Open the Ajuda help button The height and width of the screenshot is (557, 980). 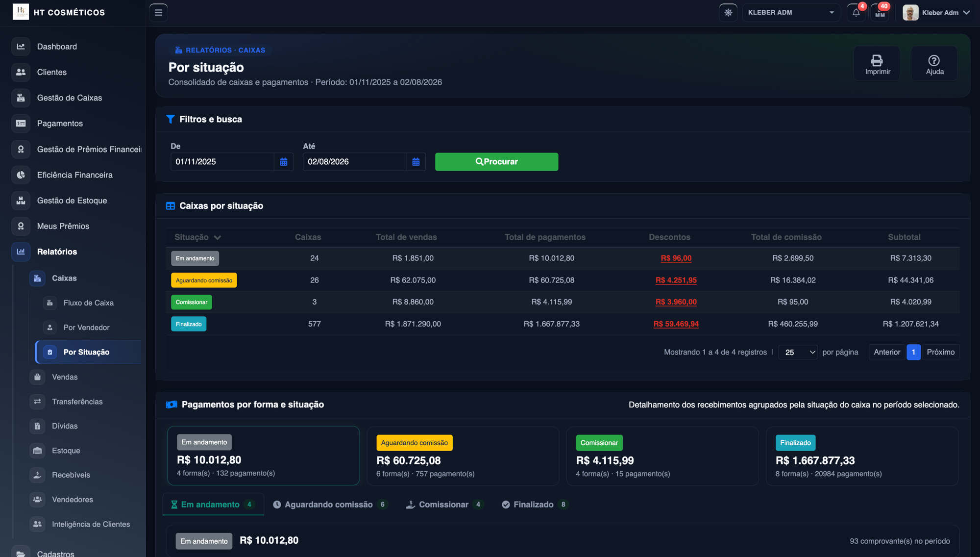click(x=934, y=64)
